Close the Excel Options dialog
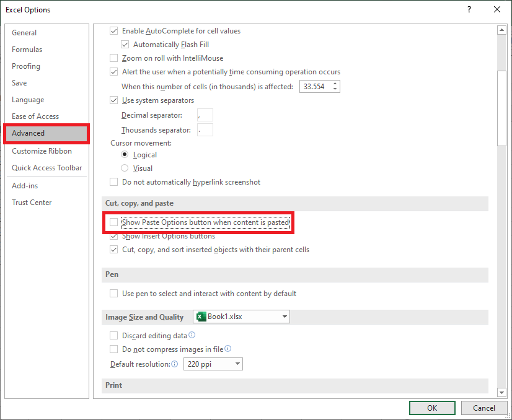Image resolution: width=512 pixels, height=420 pixels. click(x=497, y=9)
